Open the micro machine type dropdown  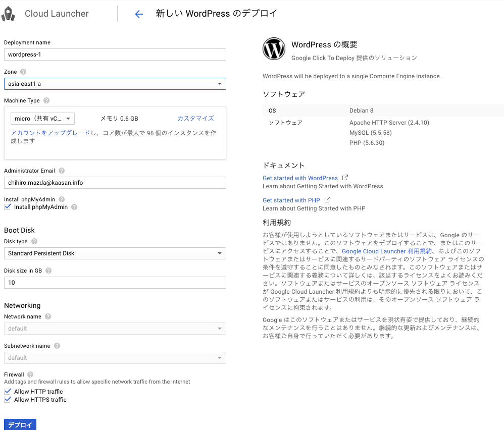pyautogui.click(x=42, y=119)
